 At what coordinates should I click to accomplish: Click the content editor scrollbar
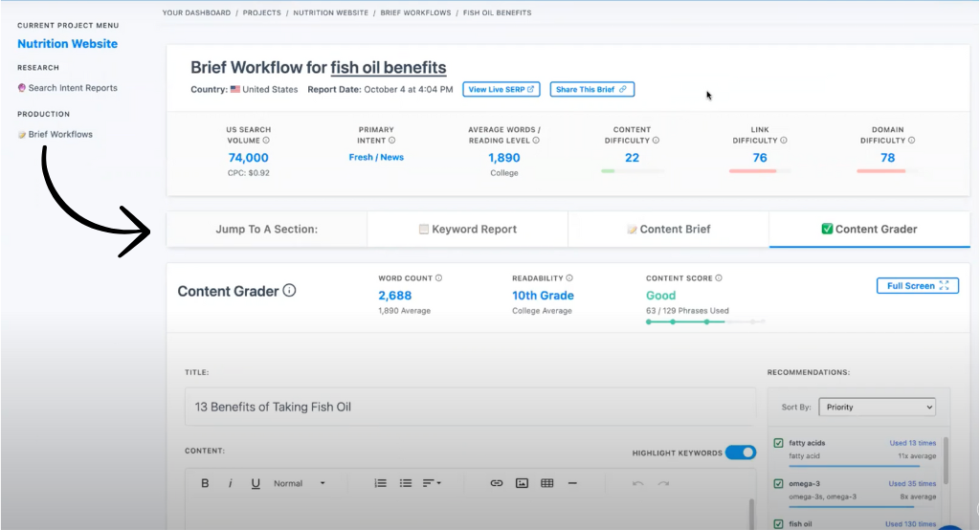[x=751, y=514]
